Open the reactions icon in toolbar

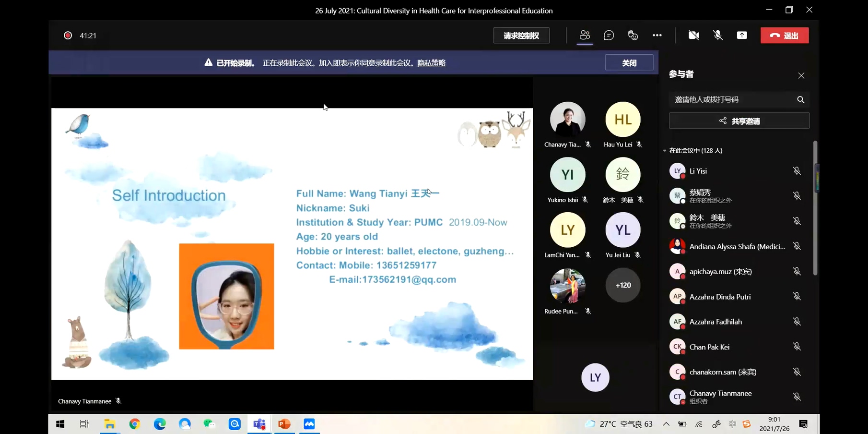[x=633, y=35]
